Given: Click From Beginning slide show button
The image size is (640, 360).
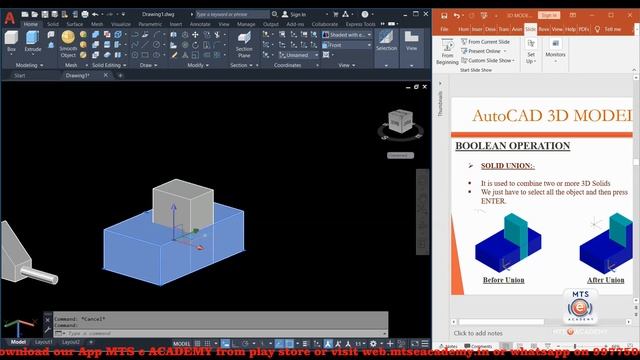Looking at the screenshot, I should (447, 52).
